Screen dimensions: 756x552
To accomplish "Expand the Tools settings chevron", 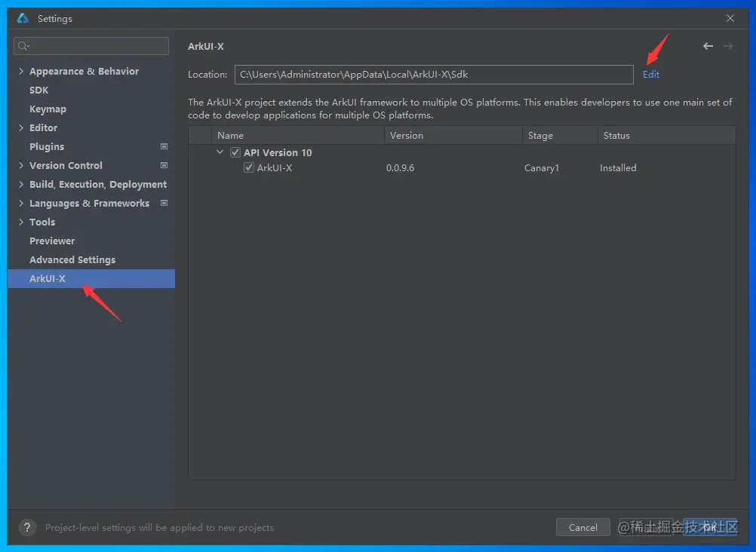I will click(20, 222).
